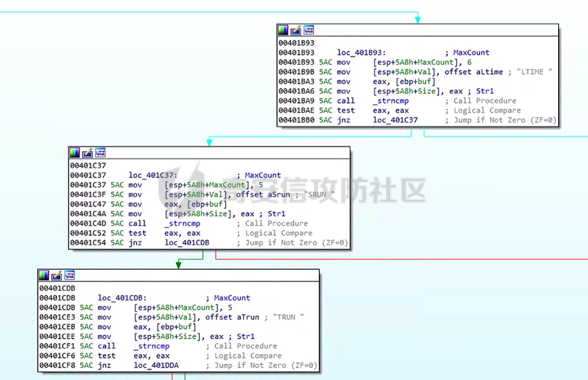Set node color for loc_401C37 block
588x380 pixels.
[x=75, y=152]
